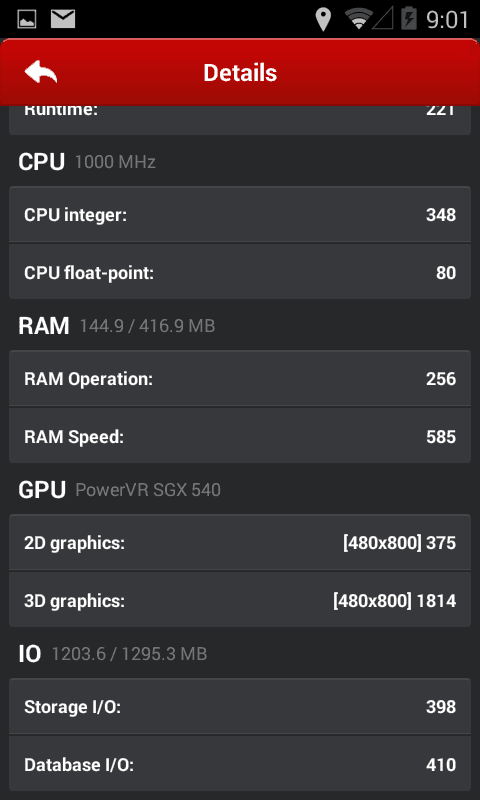Viewport: 480px width, 800px height.
Task: Tap the picture notification icon in status bar
Action: tap(27, 19)
